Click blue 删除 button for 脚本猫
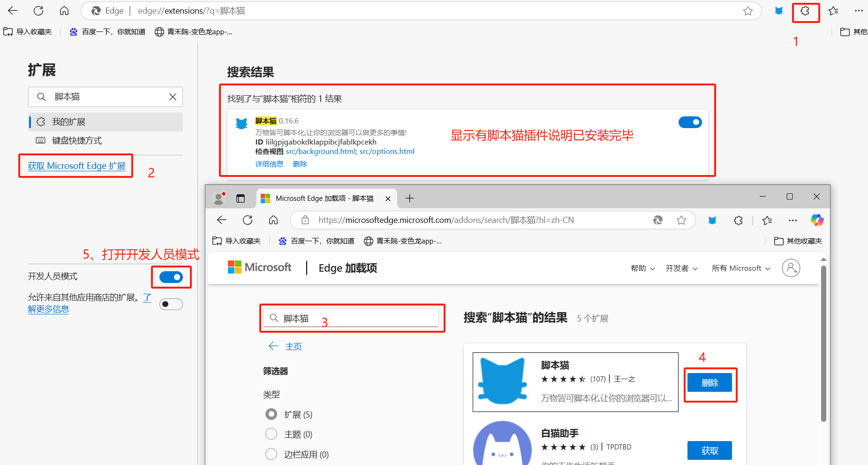Screen dimensions: 868x465 pos(709,383)
